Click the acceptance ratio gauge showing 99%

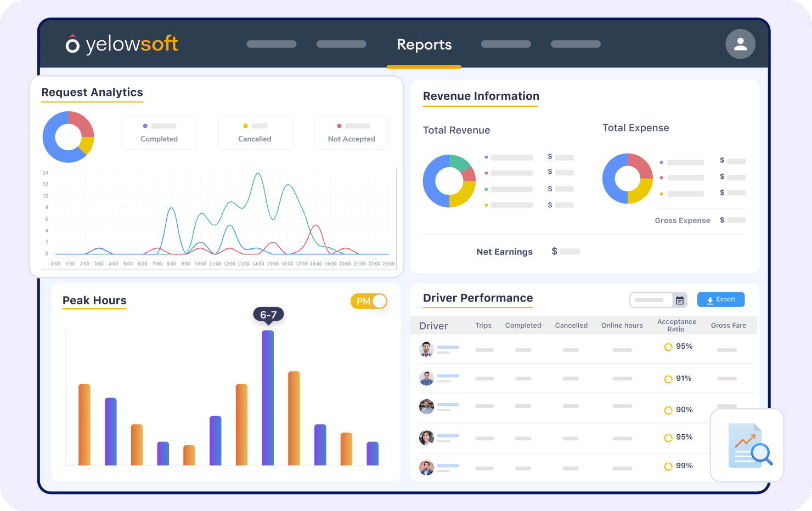668,466
